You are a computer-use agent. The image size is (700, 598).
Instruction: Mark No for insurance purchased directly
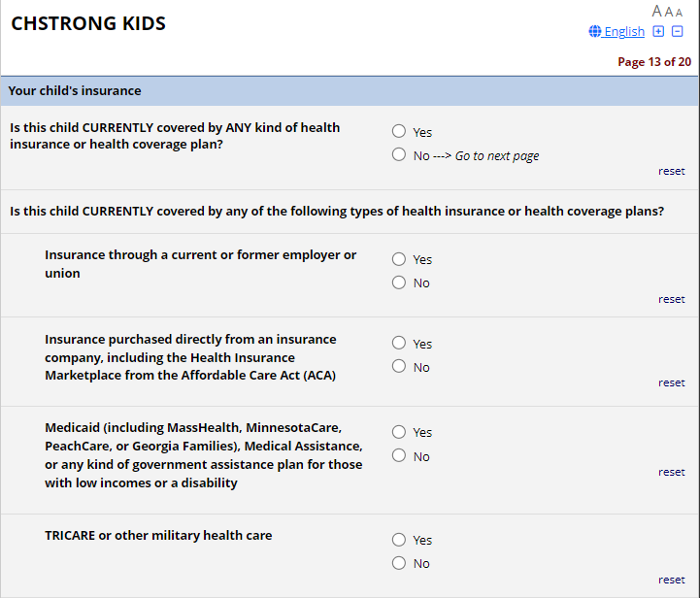pyautogui.click(x=399, y=367)
